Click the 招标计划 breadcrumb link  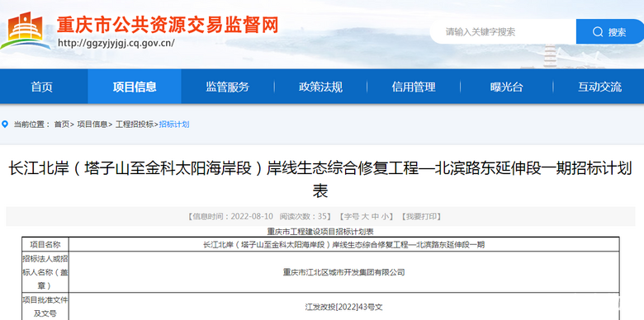pyautogui.click(x=173, y=125)
